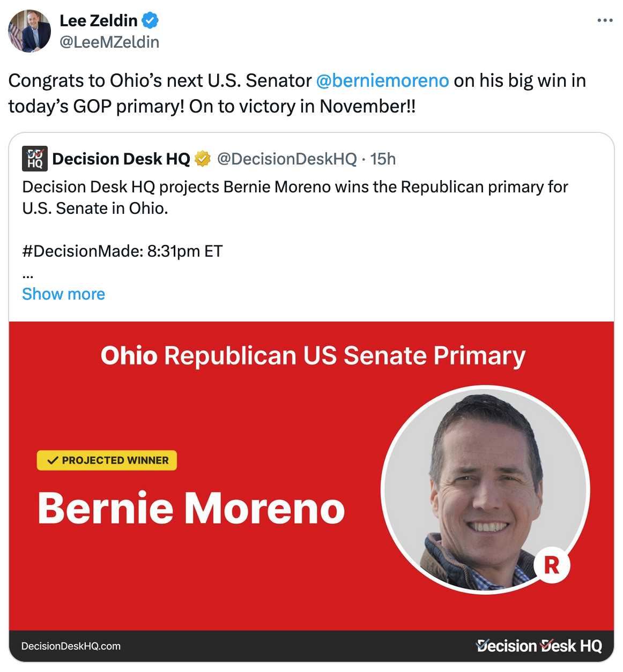623x672 pixels.
Task: Click the DecisionDeskHQ.com footer text
Action: (x=71, y=646)
